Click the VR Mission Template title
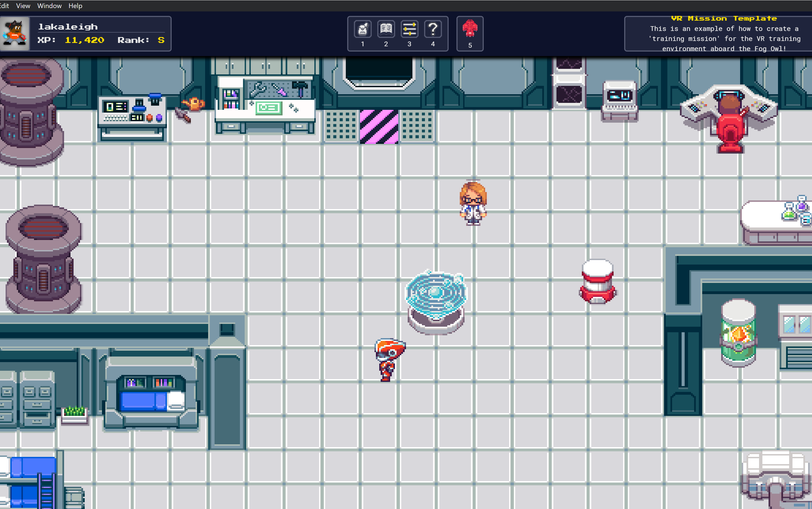 point(723,18)
